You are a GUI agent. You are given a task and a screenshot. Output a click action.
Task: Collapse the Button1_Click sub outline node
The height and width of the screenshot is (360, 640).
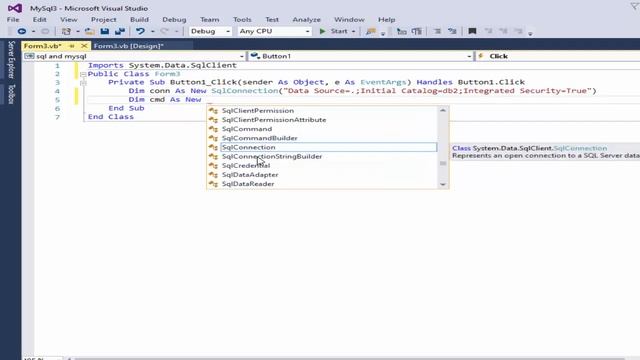point(83,83)
